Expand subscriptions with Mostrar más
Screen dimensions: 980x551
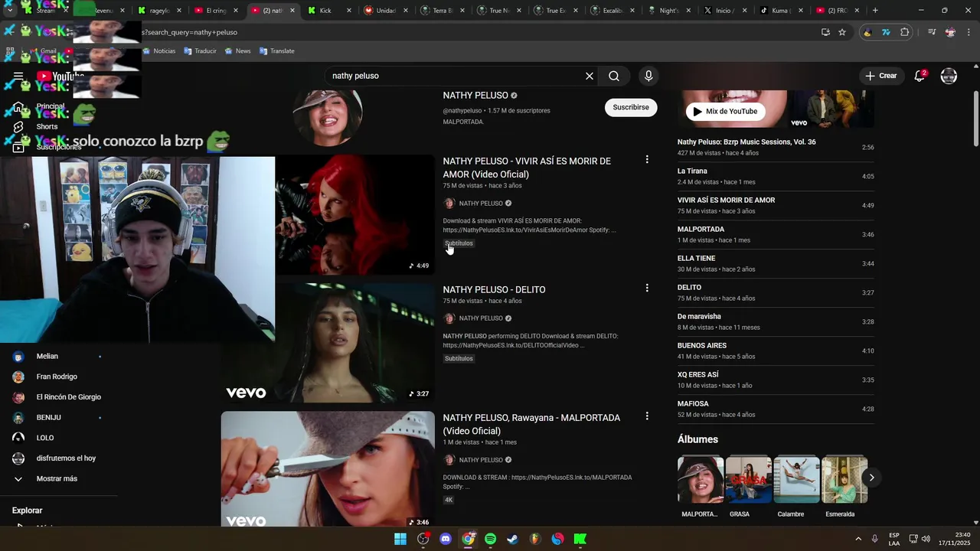pyautogui.click(x=57, y=478)
